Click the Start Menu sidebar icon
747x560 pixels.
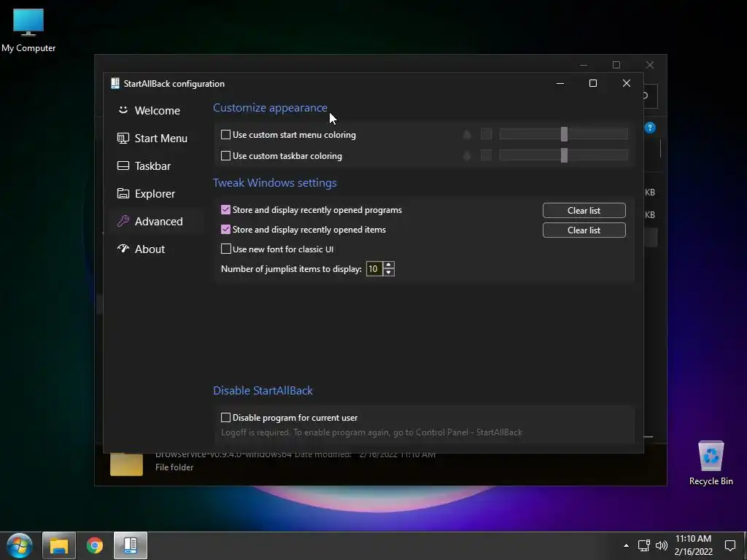point(123,138)
